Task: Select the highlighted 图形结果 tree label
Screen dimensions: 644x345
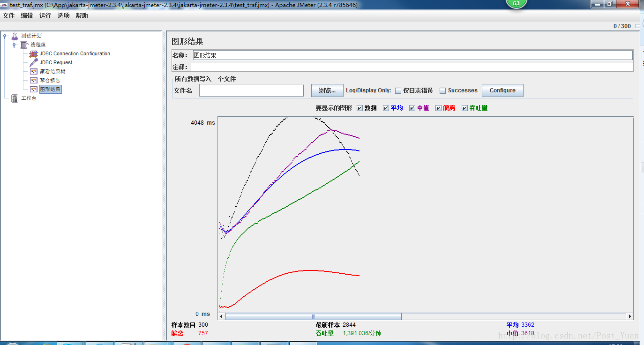Action: [x=51, y=89]
